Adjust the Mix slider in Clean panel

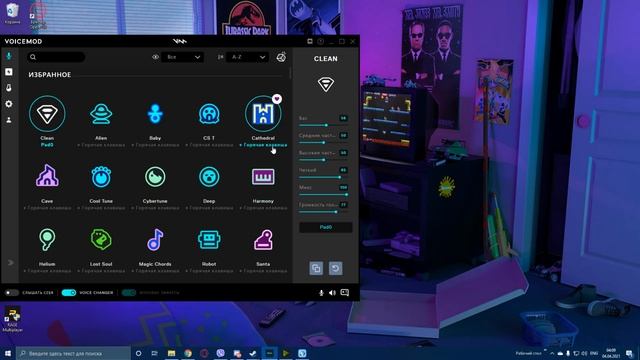pyautogui.click(x=323, y=194)
